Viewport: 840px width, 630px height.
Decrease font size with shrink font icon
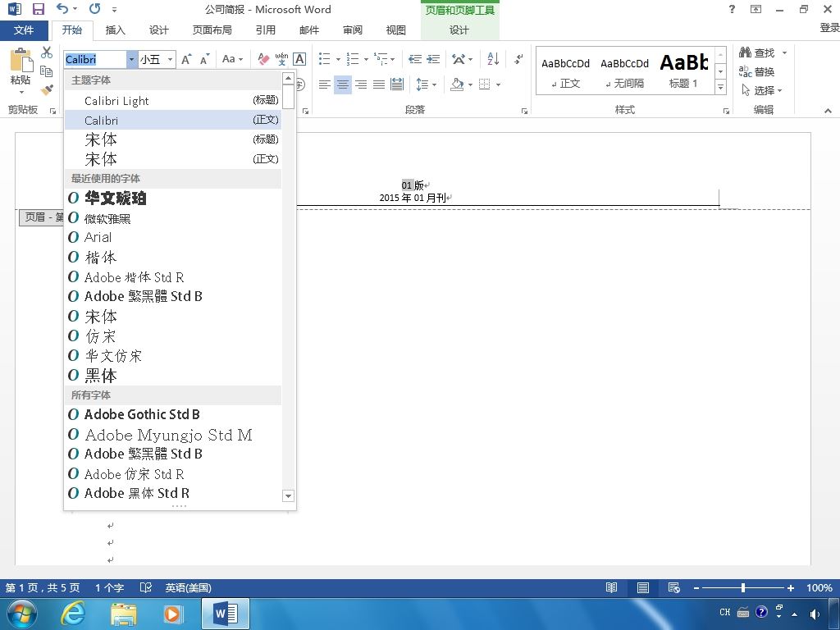click(x=204, y=59)
